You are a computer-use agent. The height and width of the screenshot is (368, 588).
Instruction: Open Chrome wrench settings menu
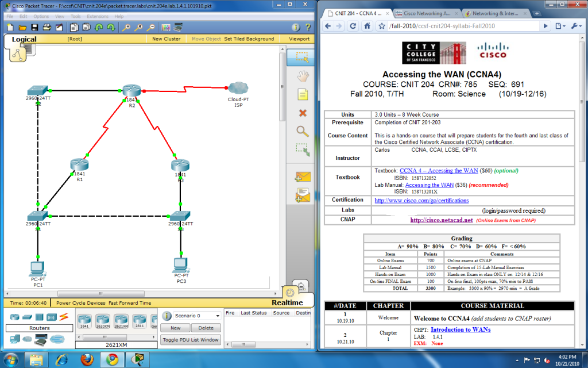click(x=575, y=26)
